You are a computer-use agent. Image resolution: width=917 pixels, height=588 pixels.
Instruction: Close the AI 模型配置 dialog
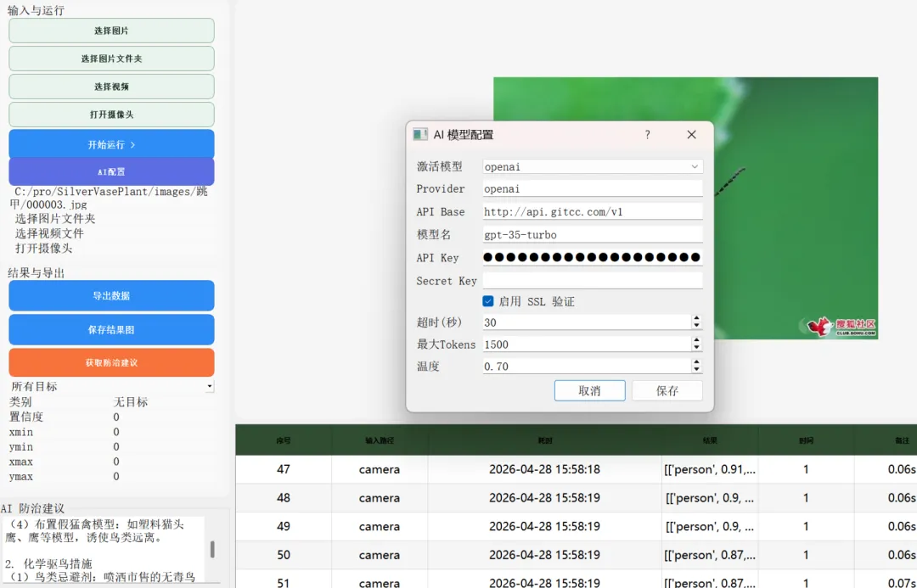(691, 134)
